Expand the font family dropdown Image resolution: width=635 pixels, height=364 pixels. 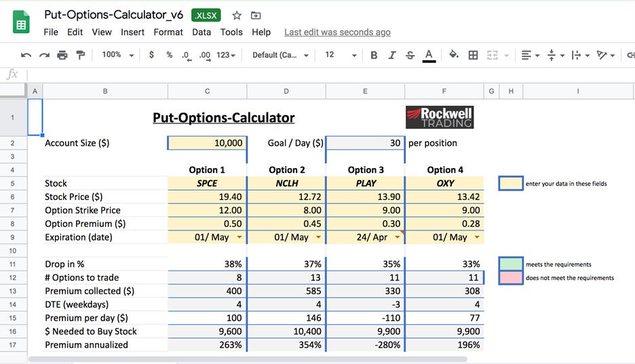[x=280, y=55]
